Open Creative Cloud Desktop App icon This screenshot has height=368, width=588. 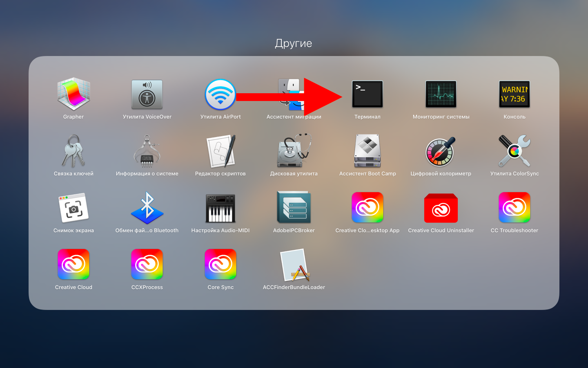coord(367,208)
